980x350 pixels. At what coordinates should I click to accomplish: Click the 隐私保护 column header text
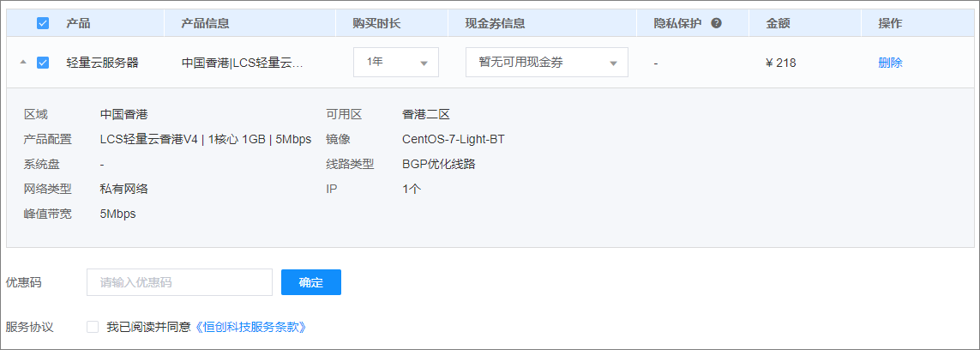[x=677, y=24]
